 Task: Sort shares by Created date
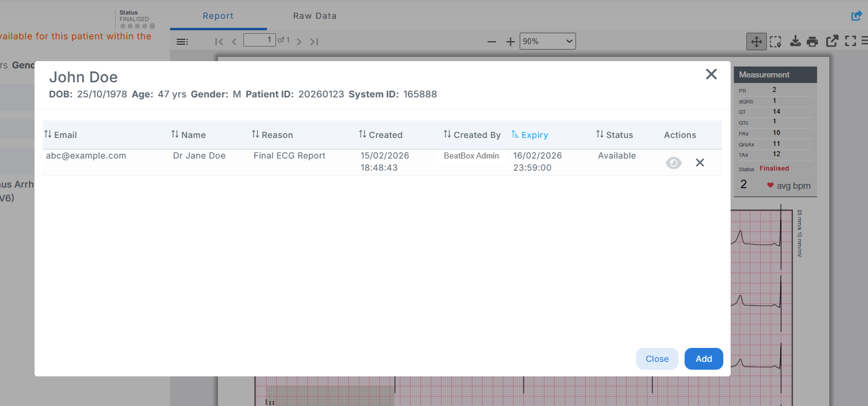click(380, 134)
